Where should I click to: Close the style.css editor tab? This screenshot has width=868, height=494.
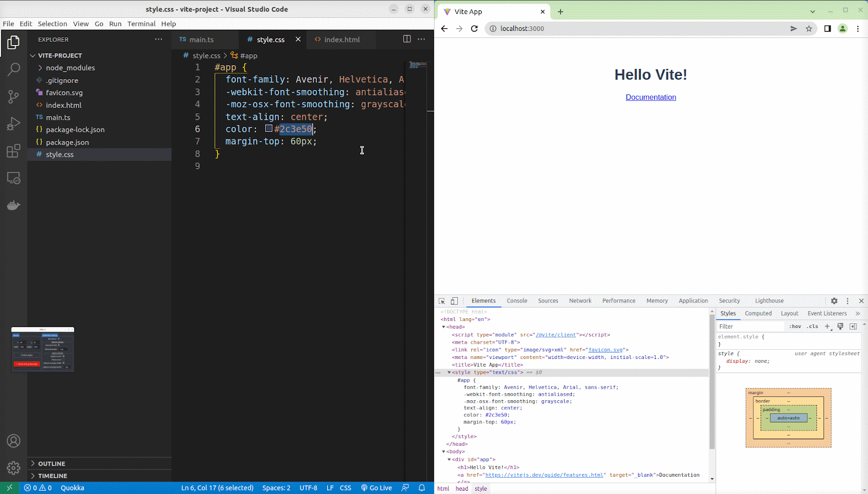point(298,39)
